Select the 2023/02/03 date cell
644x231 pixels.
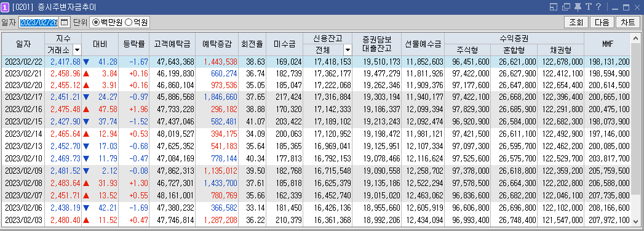pos(23,220)
